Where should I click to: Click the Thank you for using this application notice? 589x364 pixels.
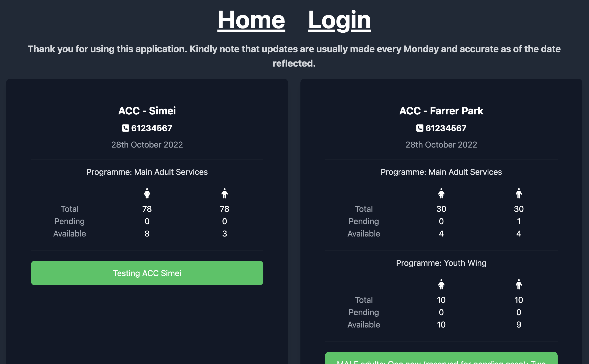294,56
